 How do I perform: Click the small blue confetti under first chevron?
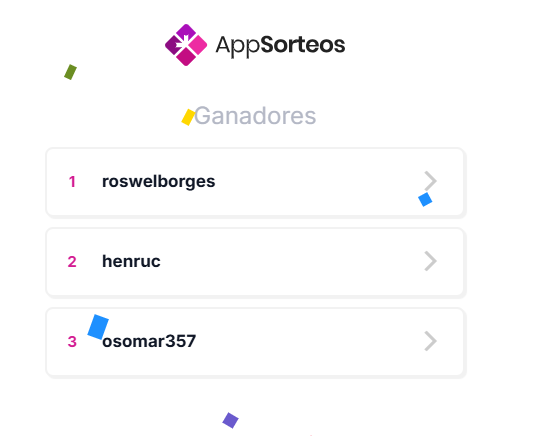[x=425, y=199]
